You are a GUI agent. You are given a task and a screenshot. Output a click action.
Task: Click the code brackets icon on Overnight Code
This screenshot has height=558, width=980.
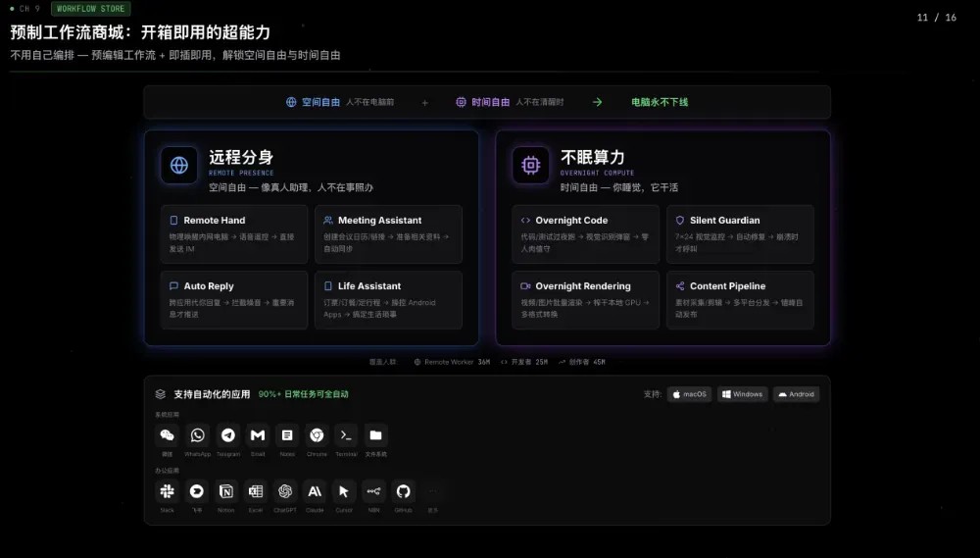point(525,221)
